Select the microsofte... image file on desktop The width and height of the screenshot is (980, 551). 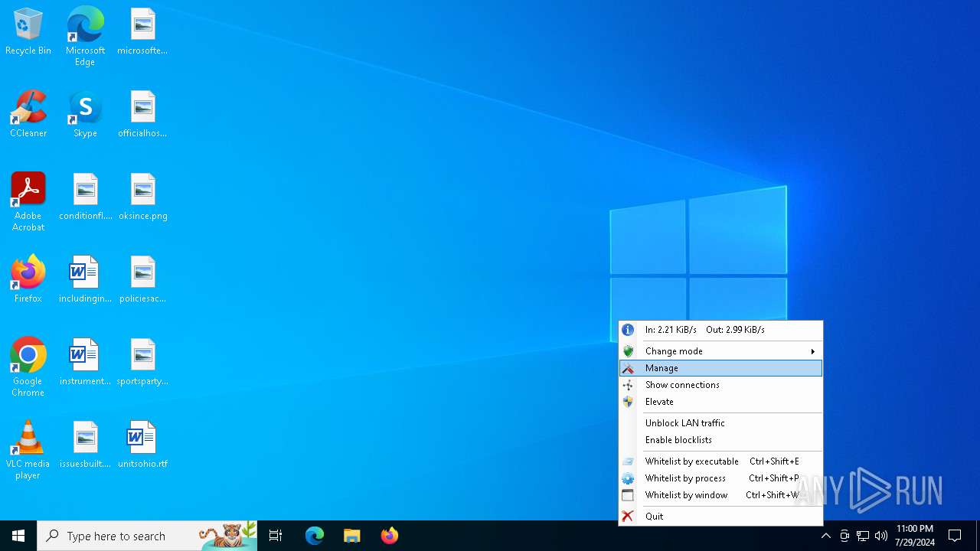click(142, 32)
